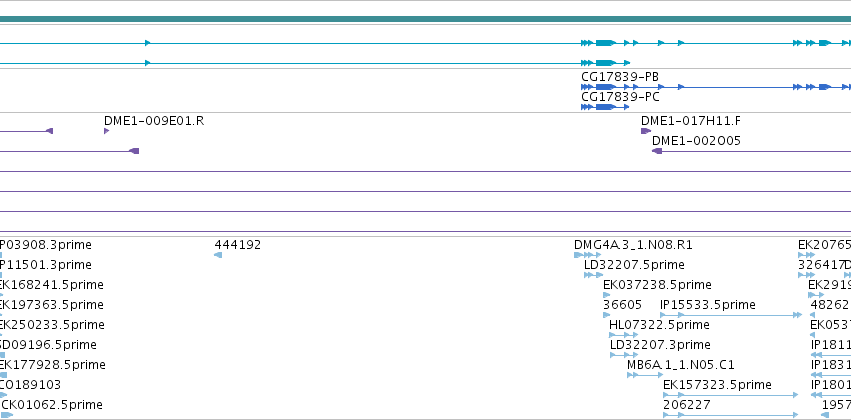Click the EK197363.5prime EST label

point(52,305)
